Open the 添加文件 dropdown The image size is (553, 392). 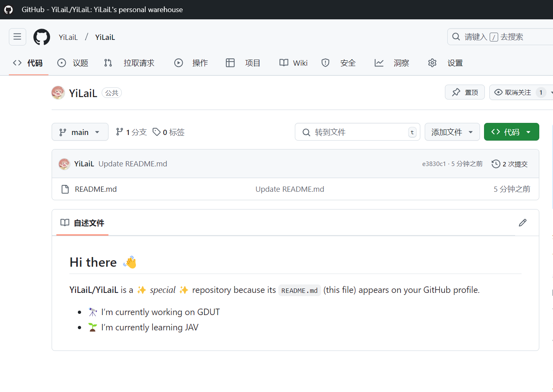(x=452, y=132)
